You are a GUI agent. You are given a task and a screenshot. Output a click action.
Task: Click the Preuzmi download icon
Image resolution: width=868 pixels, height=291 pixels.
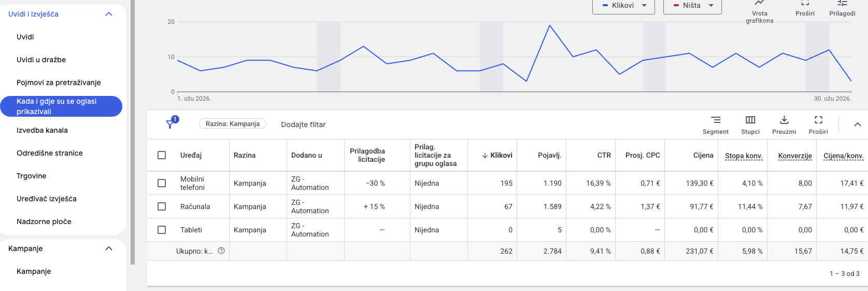[784, 120]
